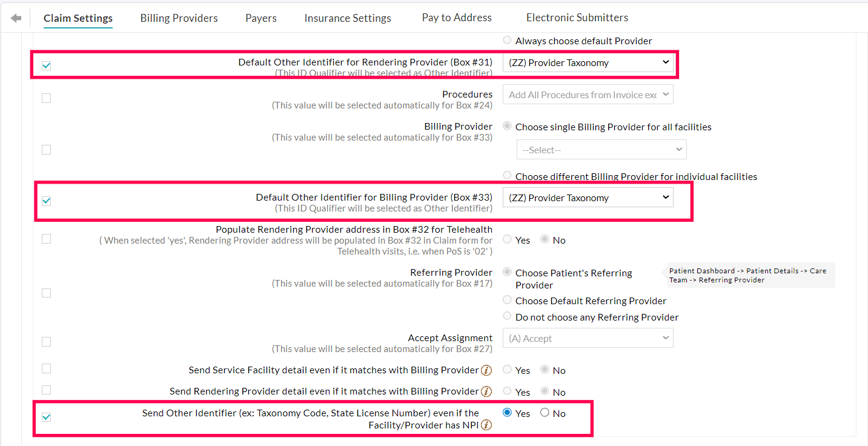Click the back arrow icon

[x=15, y=17]
